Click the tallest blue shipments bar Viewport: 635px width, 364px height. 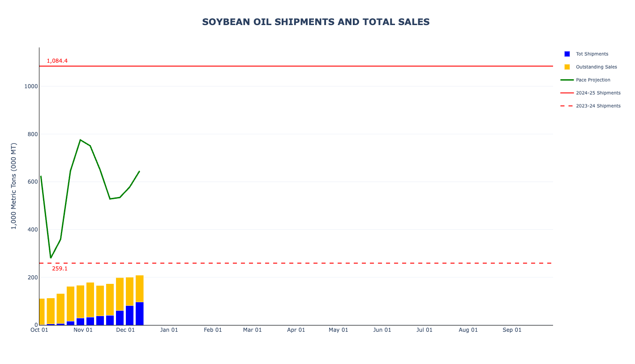139,313
